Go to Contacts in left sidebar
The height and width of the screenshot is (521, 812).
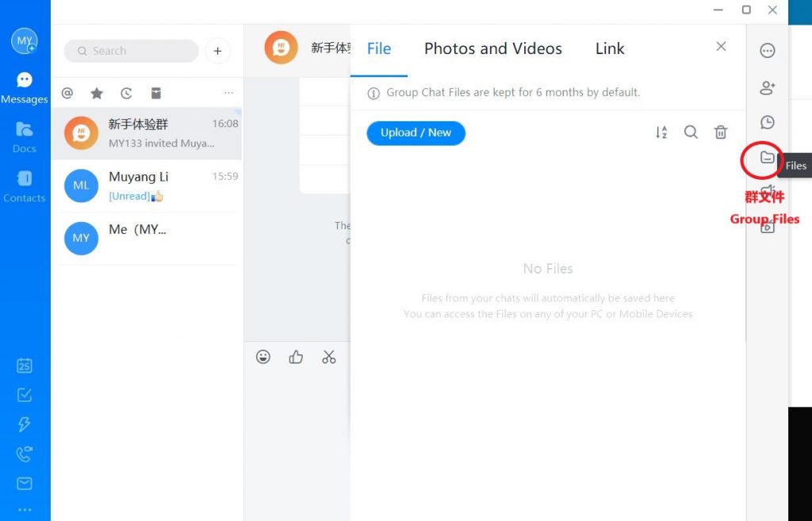(25, 186)
